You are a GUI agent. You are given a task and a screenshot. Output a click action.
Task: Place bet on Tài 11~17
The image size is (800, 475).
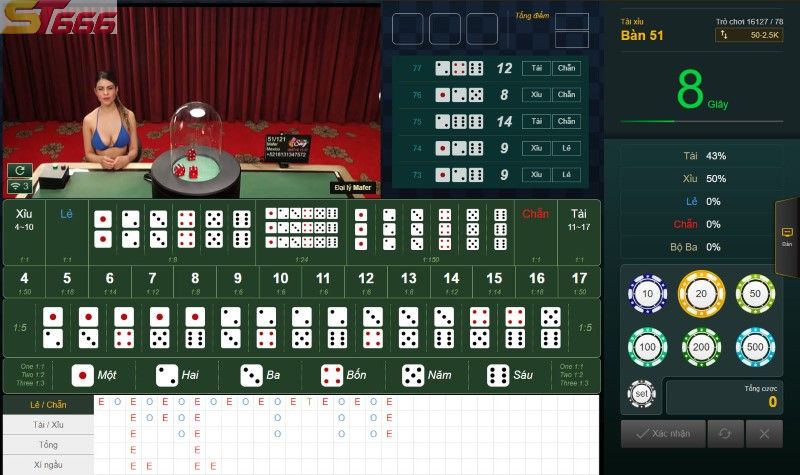(x=579, y=232)
